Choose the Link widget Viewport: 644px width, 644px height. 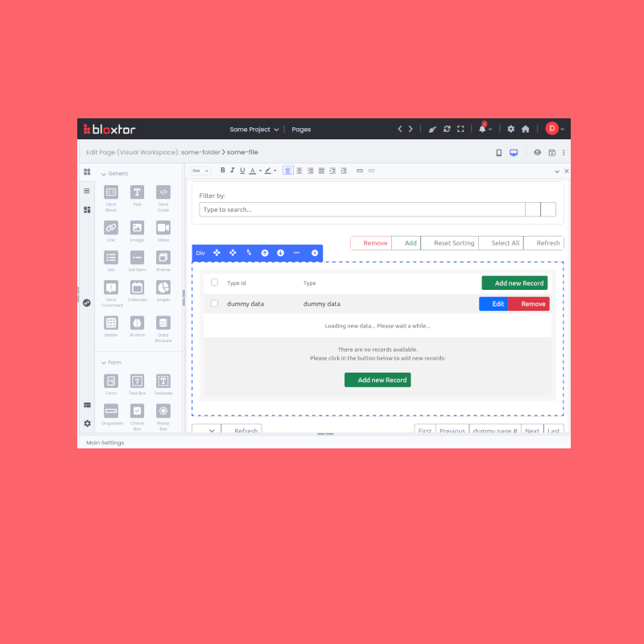point(111,231)
